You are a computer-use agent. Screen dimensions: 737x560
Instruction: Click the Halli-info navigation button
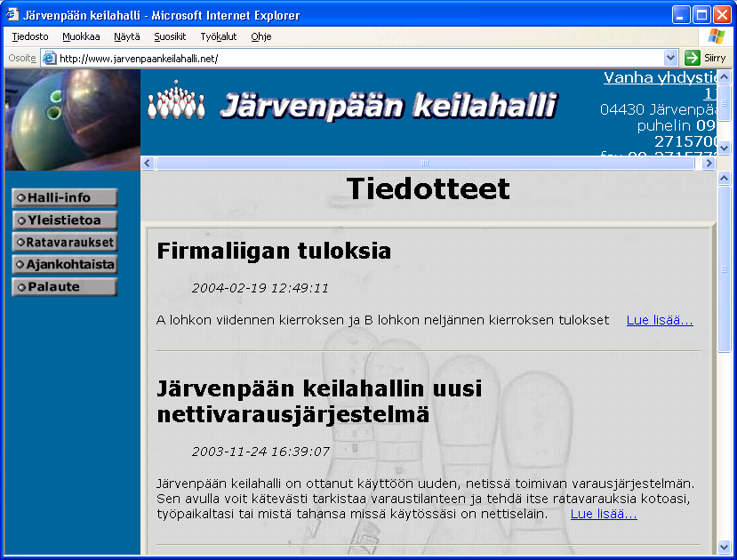click(65, 197)
